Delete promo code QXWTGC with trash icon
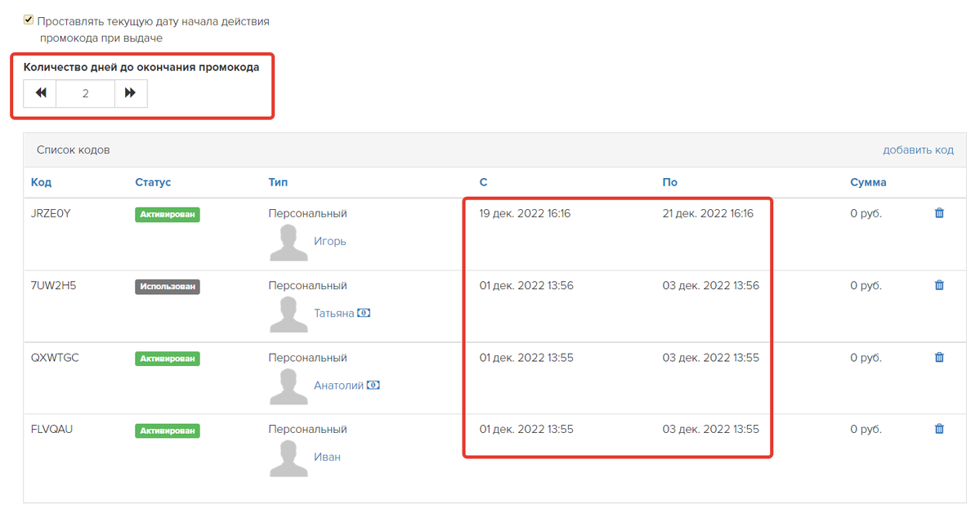 coord(939,358)
